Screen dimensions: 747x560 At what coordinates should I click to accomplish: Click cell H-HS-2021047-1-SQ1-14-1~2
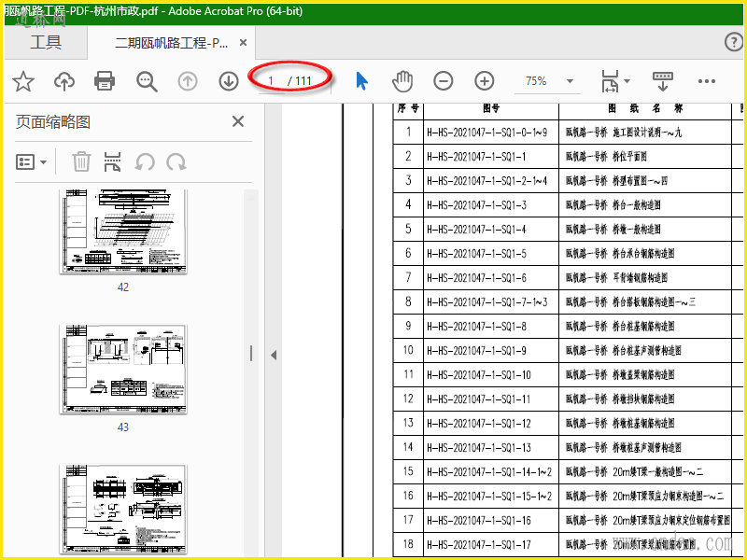(491, 472)
